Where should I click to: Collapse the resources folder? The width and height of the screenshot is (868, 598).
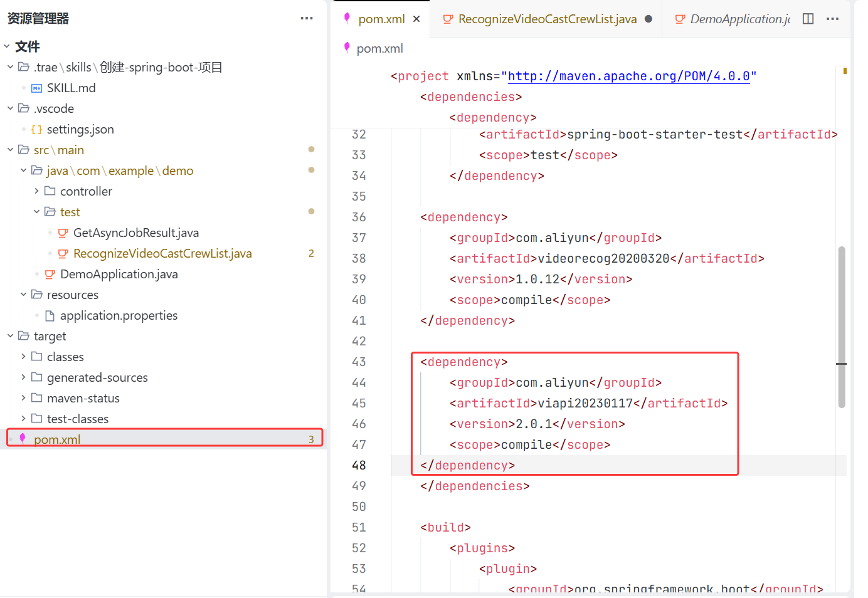[x=23, y=295]
